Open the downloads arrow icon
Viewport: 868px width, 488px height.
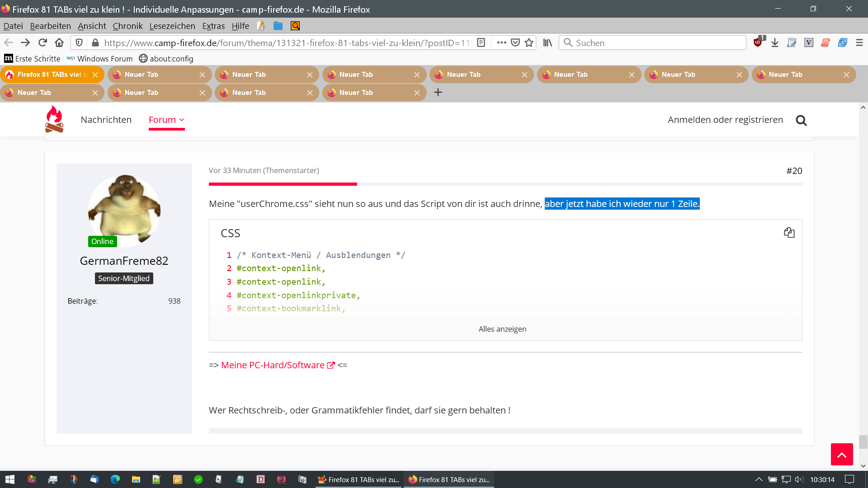click(x=775, y=42)
